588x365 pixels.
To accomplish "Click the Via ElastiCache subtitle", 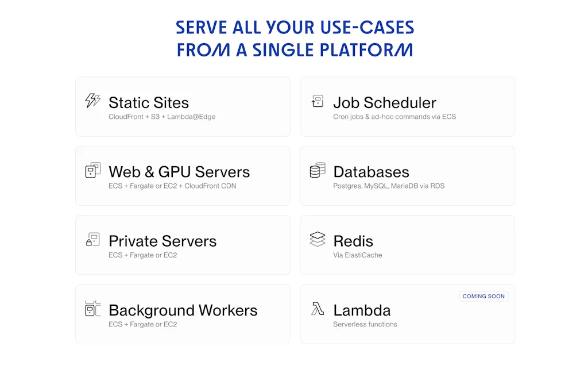I will click(x=357, y=255).
